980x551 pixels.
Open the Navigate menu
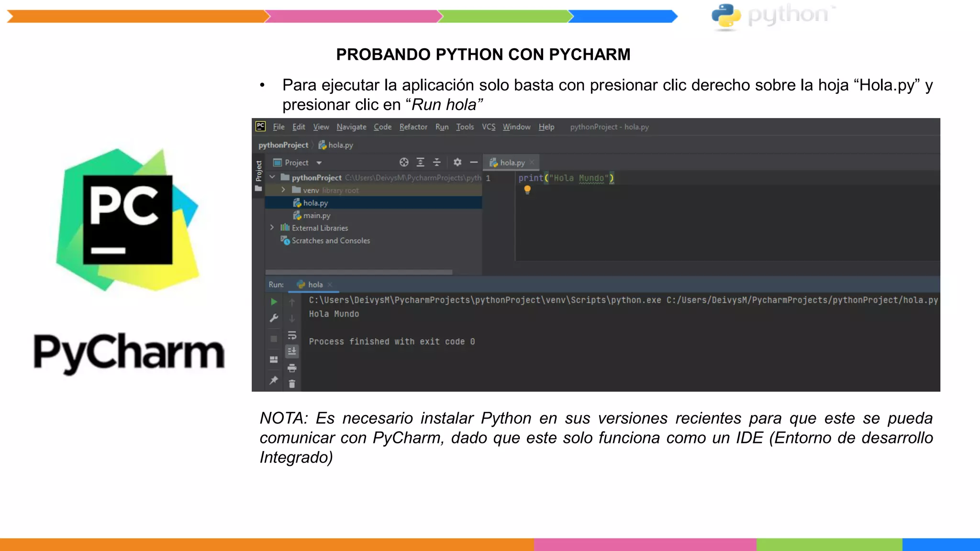pos(351,127)
